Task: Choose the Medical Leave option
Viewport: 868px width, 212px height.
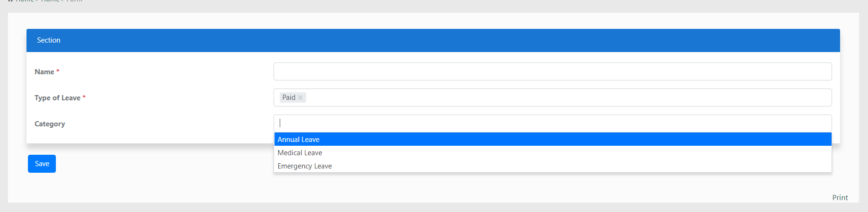Action: click(x=300, y=153)
